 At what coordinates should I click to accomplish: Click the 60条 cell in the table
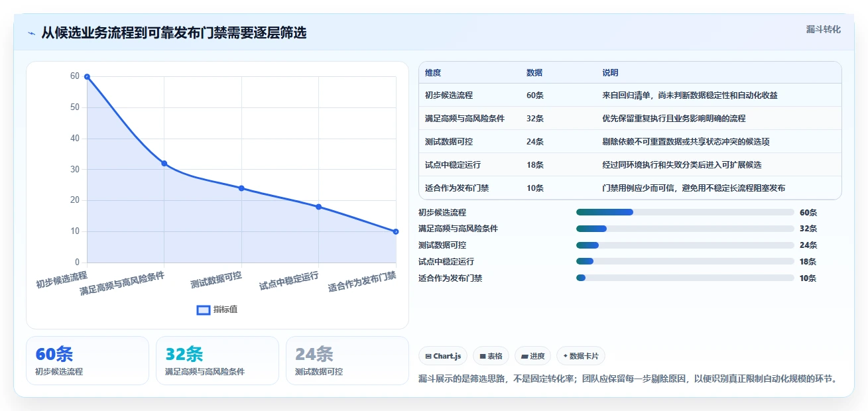point(535,95)
